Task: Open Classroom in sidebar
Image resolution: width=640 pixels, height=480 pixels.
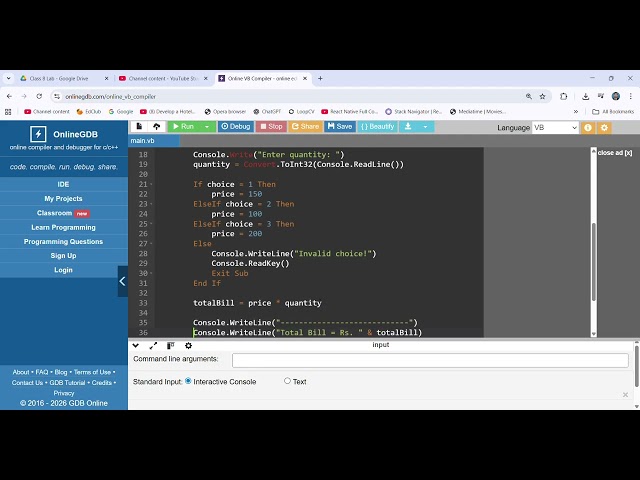Action: pyautogui.click(x=63, y=213)
